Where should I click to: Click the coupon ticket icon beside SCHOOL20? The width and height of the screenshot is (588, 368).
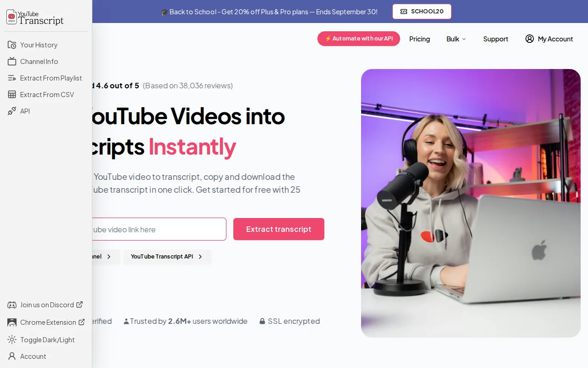click(404, 11)
